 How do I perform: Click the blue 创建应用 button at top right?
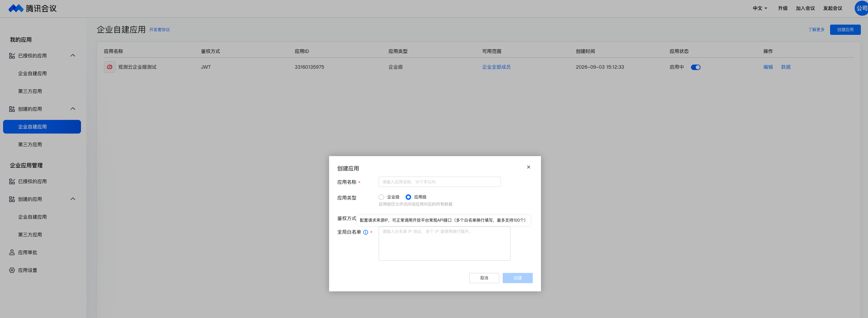845,30
